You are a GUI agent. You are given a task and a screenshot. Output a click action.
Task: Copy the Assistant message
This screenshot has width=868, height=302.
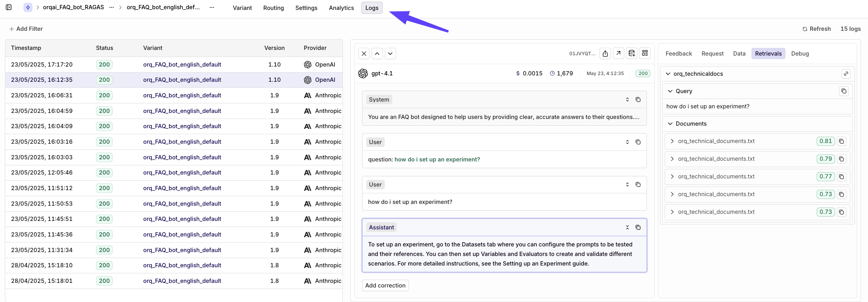pos(638,227)
